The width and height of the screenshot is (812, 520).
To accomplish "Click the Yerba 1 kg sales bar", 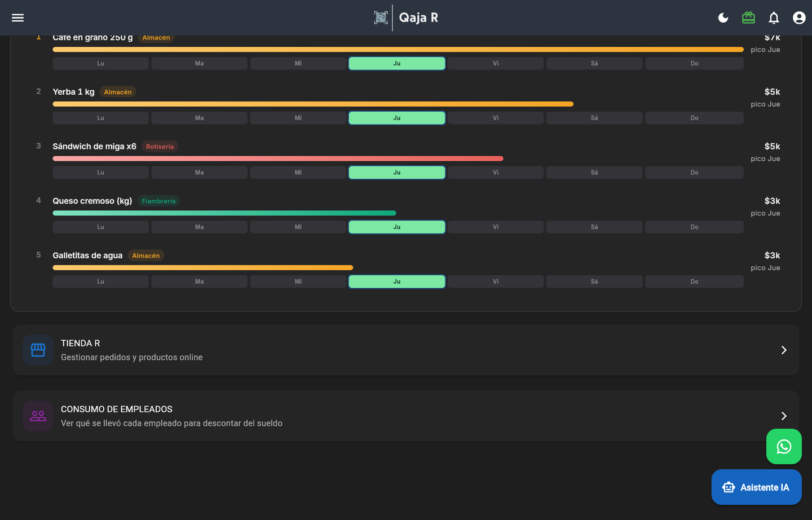I will coord(313,104).
